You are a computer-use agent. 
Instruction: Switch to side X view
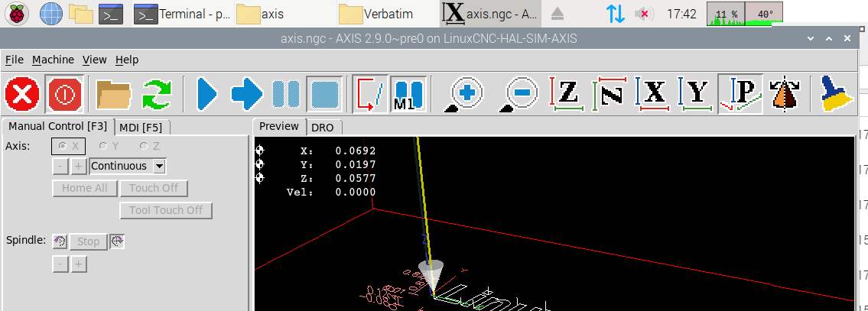click(653, 93)
